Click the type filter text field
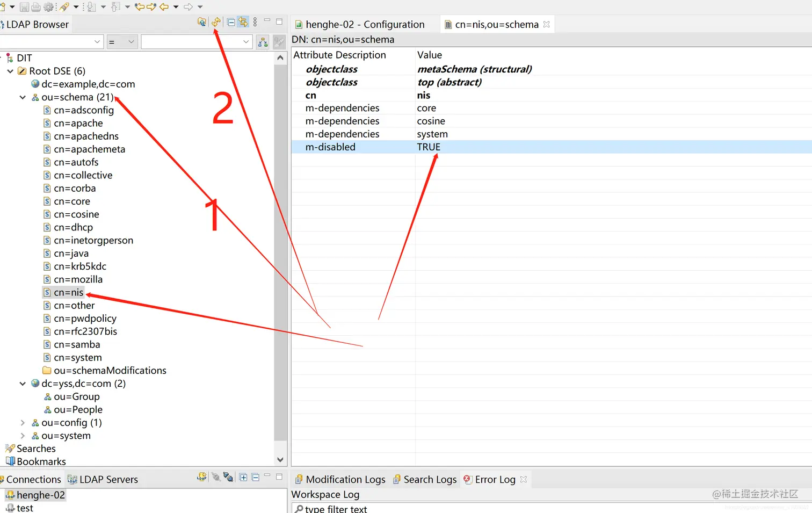 point(552,508)
